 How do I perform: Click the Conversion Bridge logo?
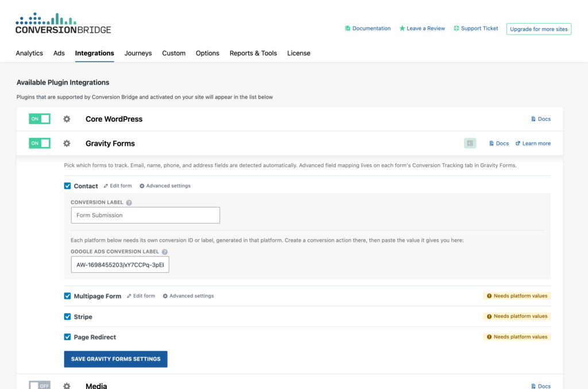pyautogui.click(x=63, y=23)
